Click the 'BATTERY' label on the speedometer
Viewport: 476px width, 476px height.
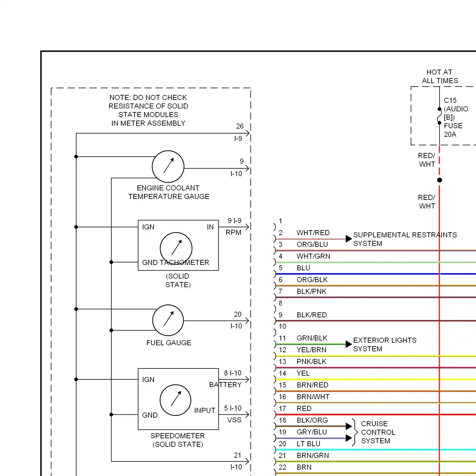coord(225,385)
